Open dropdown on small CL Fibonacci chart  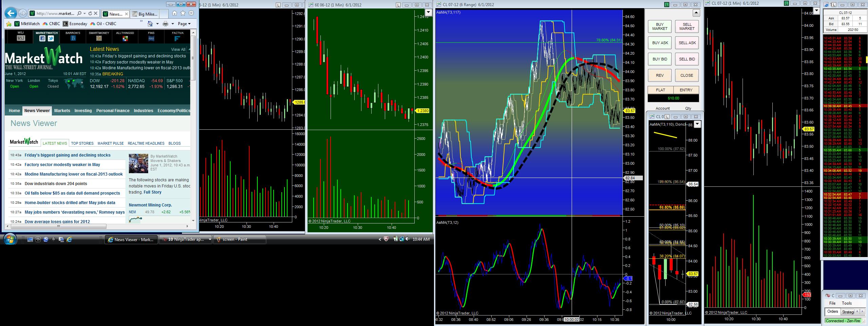pyautogui.click(x=697, y=124)
